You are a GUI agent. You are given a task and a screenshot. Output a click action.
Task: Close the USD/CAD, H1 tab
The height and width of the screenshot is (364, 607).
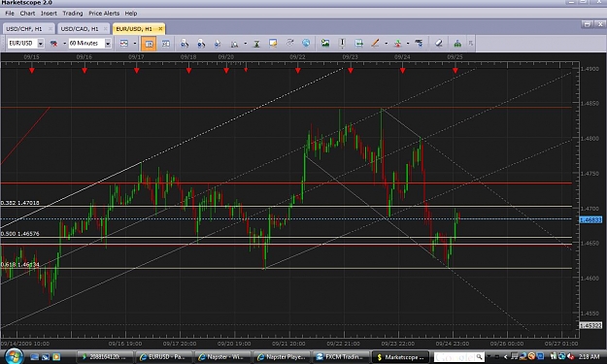pos(105,29)
